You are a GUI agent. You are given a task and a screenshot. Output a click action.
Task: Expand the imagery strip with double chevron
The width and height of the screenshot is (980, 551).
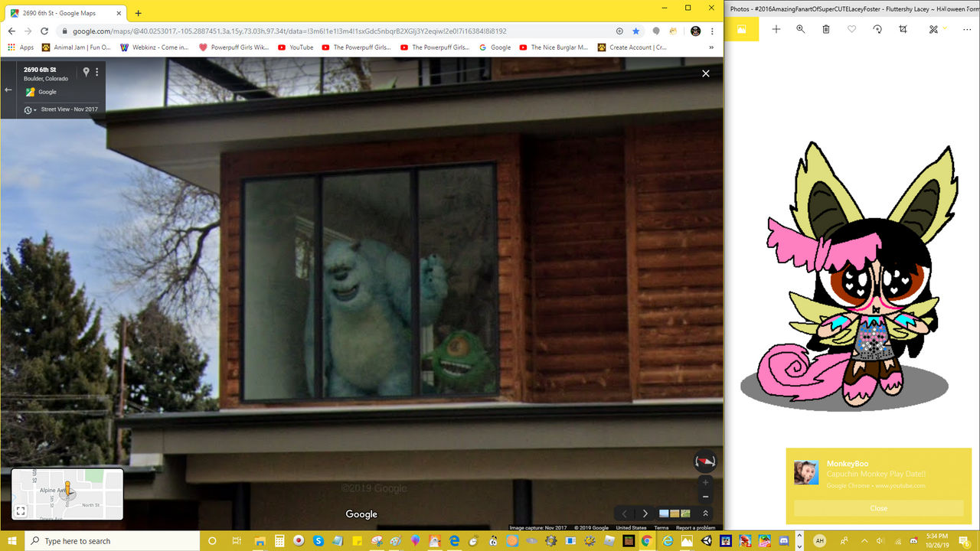pyautogui.click(x=706, y=514)
